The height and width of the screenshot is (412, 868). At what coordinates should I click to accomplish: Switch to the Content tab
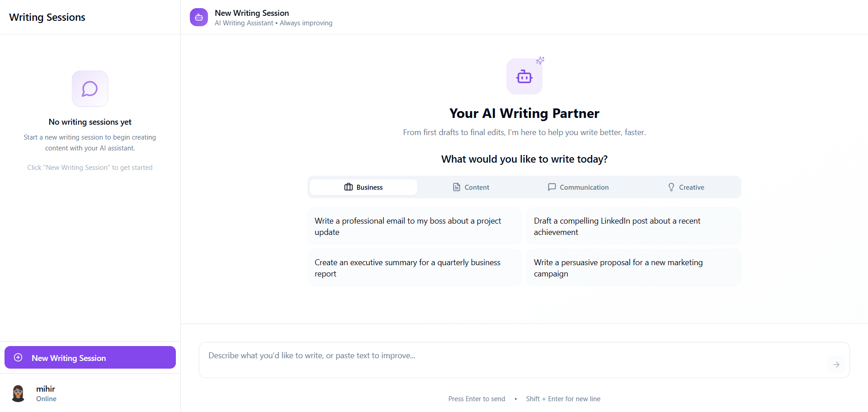coord(471,187)
